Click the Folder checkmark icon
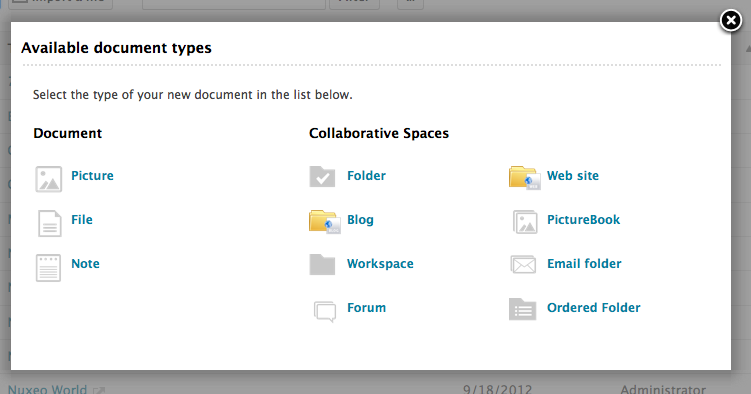This screenshot has width=751, height=394. click(x=322, y=177)
